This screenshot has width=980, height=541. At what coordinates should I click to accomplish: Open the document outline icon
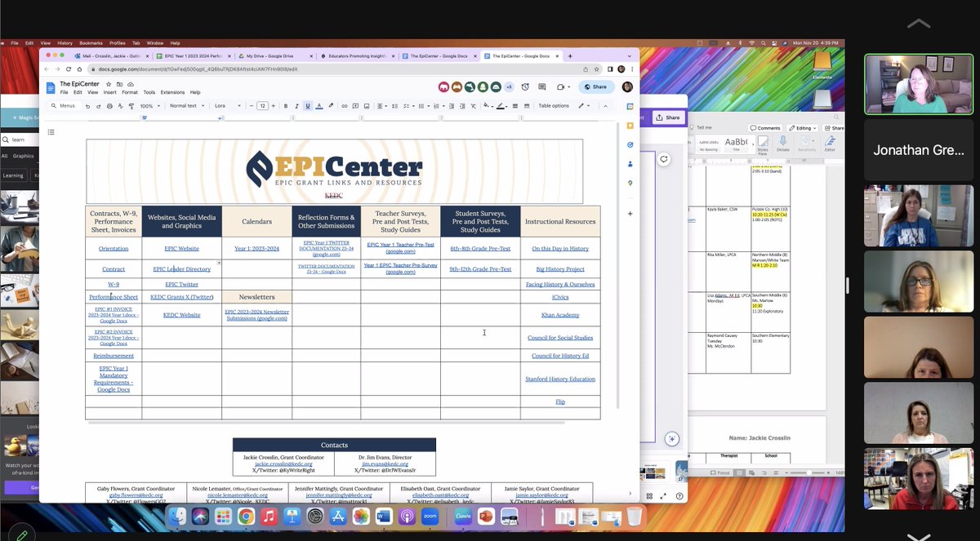[51, 131]
